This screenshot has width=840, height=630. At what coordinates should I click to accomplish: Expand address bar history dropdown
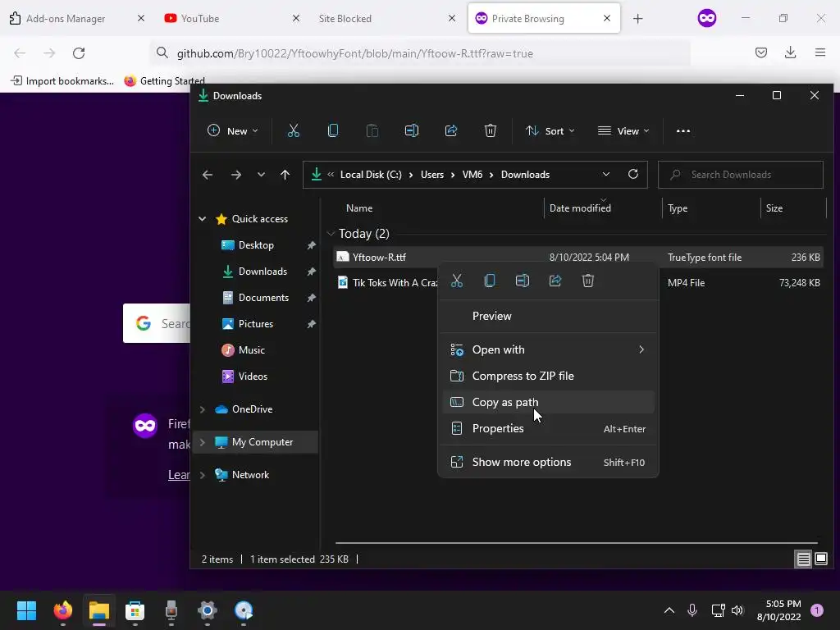pyautogui.click(x=606, y=175)
